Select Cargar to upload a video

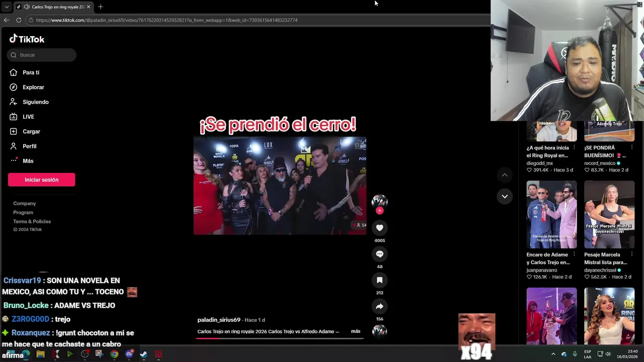pos(25,131)
